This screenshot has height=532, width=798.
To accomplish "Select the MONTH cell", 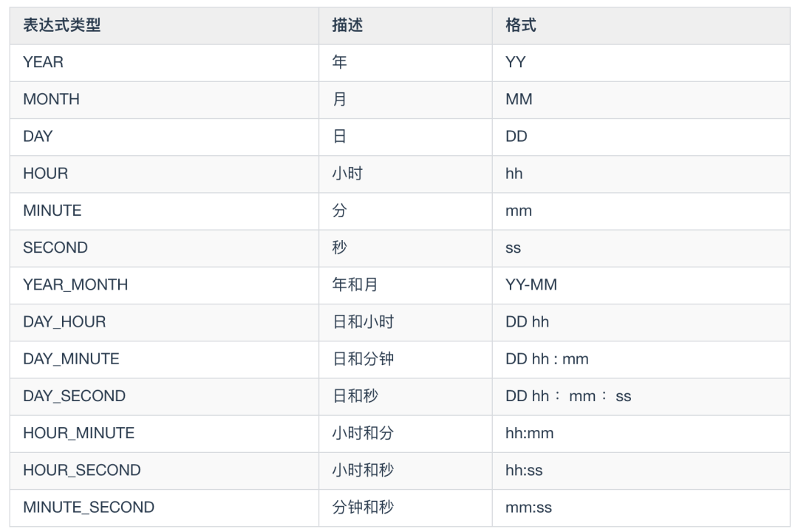I will [52, 100].
